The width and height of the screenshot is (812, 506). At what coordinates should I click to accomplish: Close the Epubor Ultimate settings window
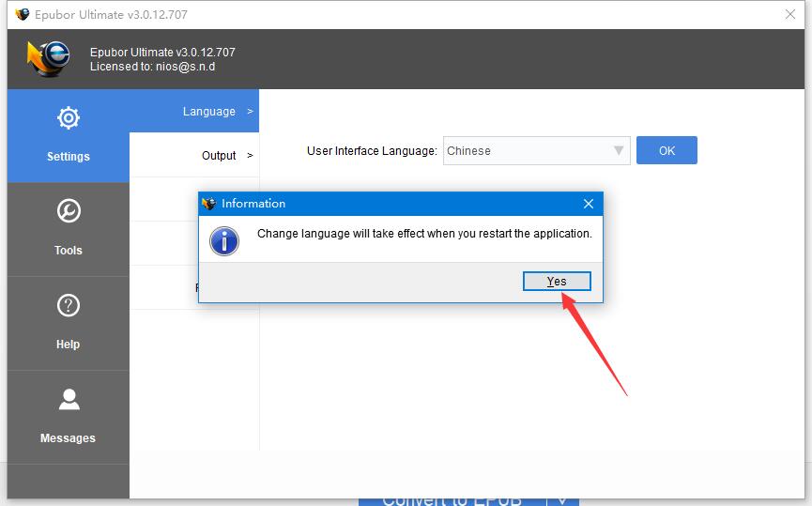[790, 14]
